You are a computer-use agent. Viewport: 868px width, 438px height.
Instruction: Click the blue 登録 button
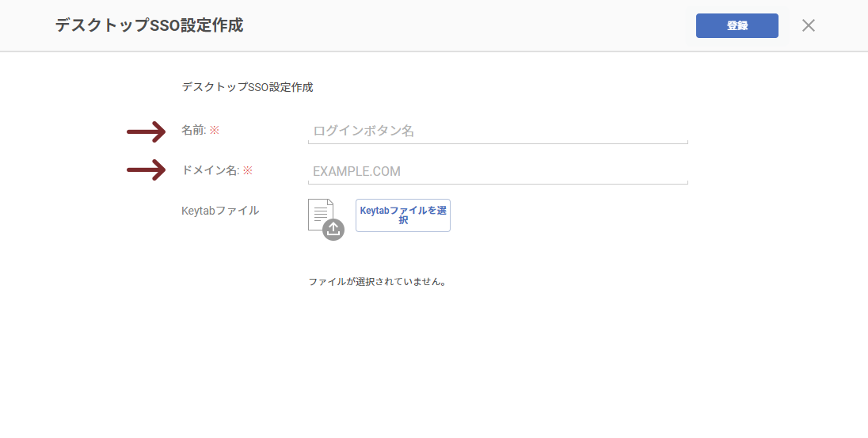737,25
